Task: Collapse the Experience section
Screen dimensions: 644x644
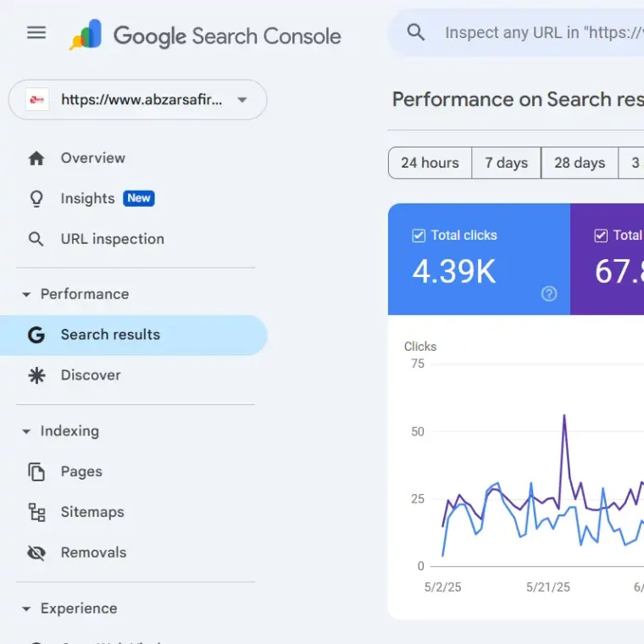Action: pos(26,609)
